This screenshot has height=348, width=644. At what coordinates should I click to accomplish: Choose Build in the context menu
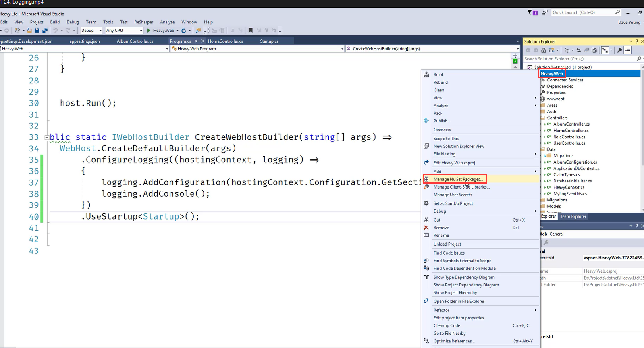(480, 75)
